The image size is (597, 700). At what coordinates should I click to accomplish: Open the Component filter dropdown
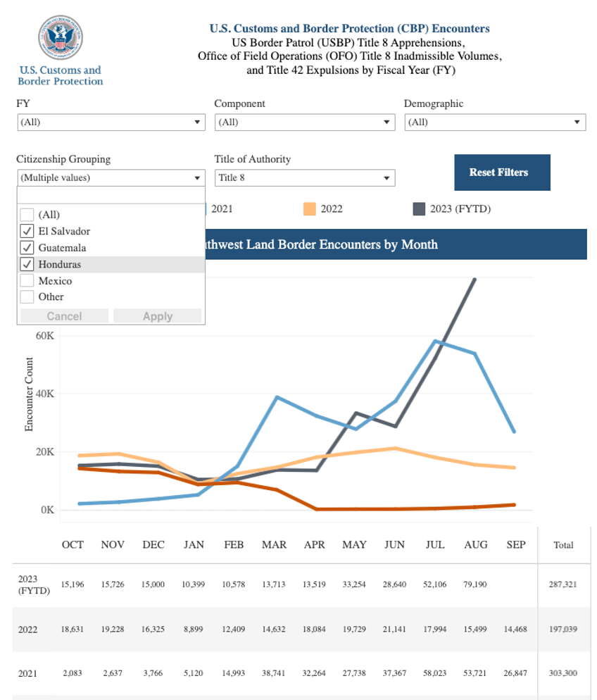point(305,123)
